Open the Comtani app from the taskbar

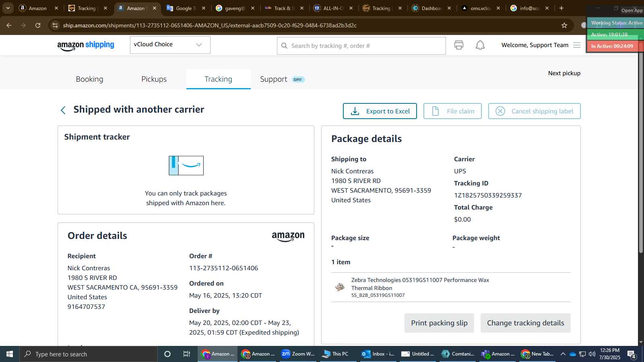(458, 354)
